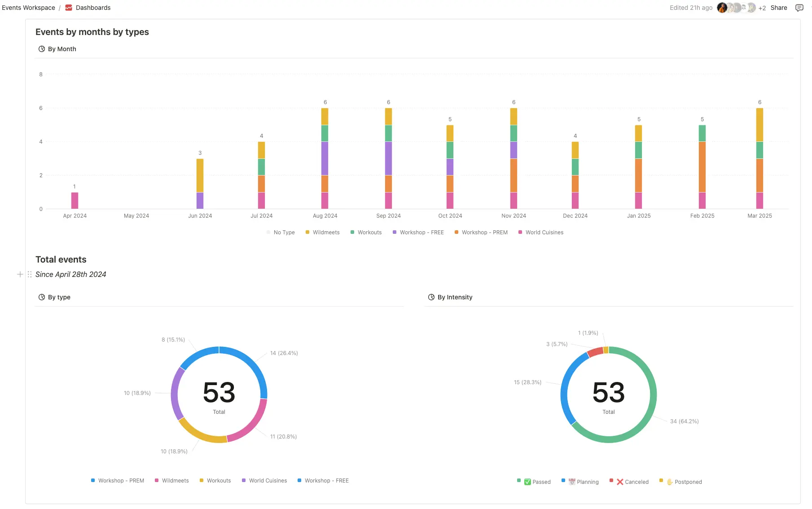Click the Sep 2024 axis label

point(388,216)
